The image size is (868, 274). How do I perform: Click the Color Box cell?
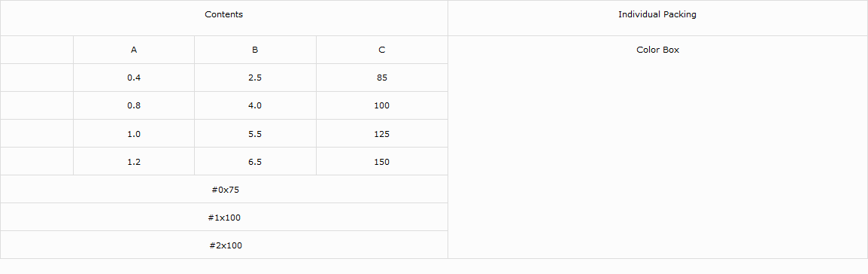pyautogui.click(x=657, y=147)
